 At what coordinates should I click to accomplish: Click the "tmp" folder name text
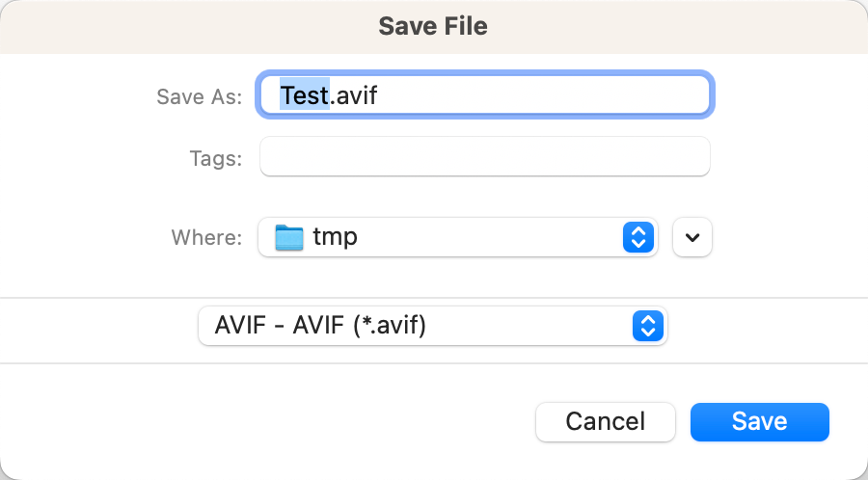coord(336,237)
